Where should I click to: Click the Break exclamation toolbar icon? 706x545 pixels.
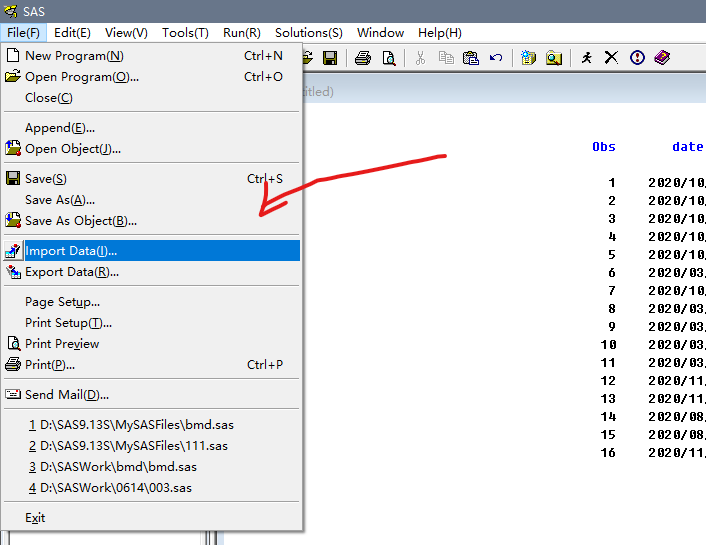[x=637, y=58]
